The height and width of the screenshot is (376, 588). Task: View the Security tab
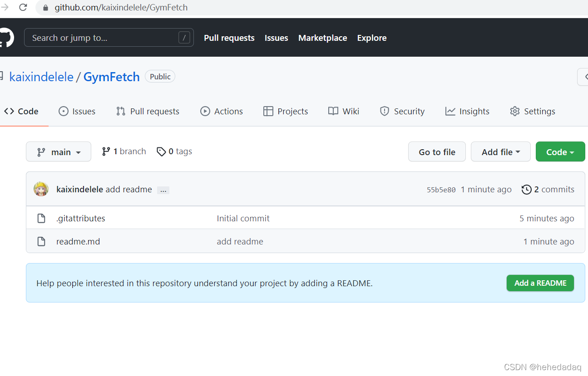402,111
